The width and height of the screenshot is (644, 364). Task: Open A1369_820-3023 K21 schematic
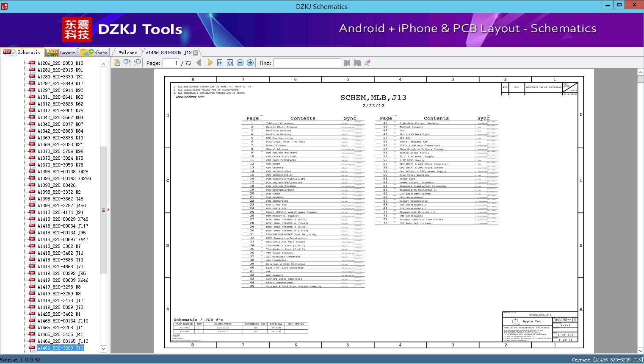pyautogui.click(x=60, y=144)
